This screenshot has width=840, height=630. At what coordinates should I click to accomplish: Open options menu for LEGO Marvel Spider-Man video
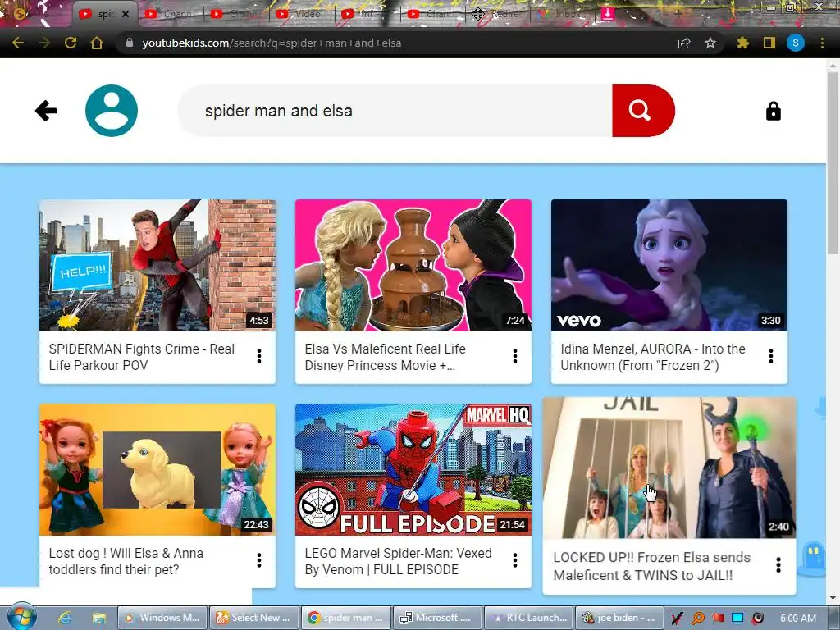coord(515,560)
